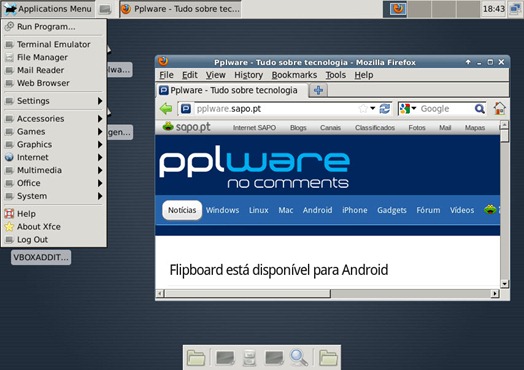This screenshot has width=524, height=370.
Task: Select the VBOXADDIT... desktop icon label
Action: point(41,257)
